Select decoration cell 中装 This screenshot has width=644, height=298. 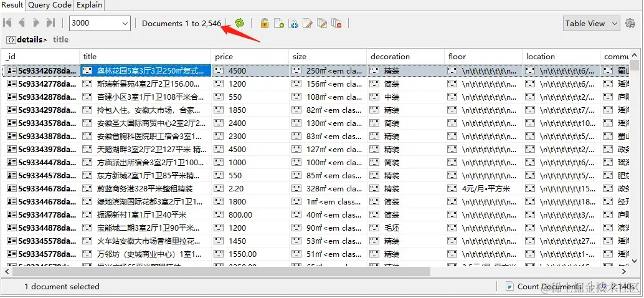[406, 97]
